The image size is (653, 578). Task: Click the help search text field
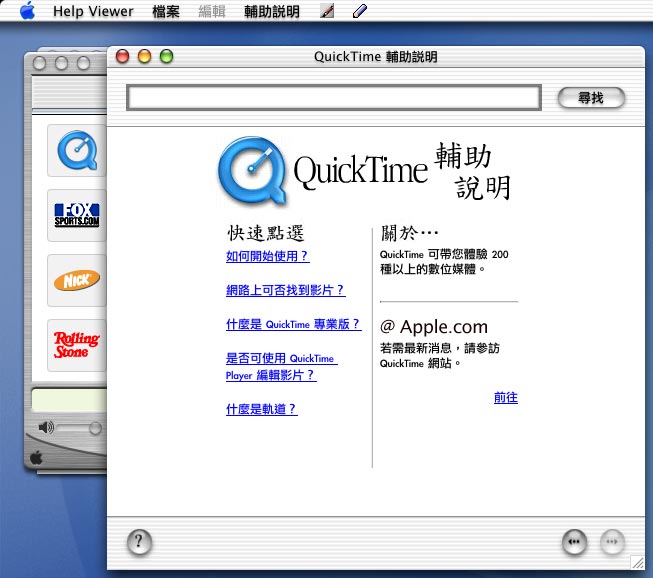(333, 98)
